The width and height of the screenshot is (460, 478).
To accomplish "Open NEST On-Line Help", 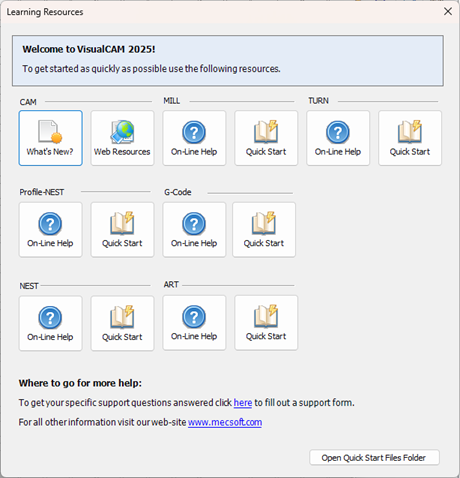I will (51, 323).
